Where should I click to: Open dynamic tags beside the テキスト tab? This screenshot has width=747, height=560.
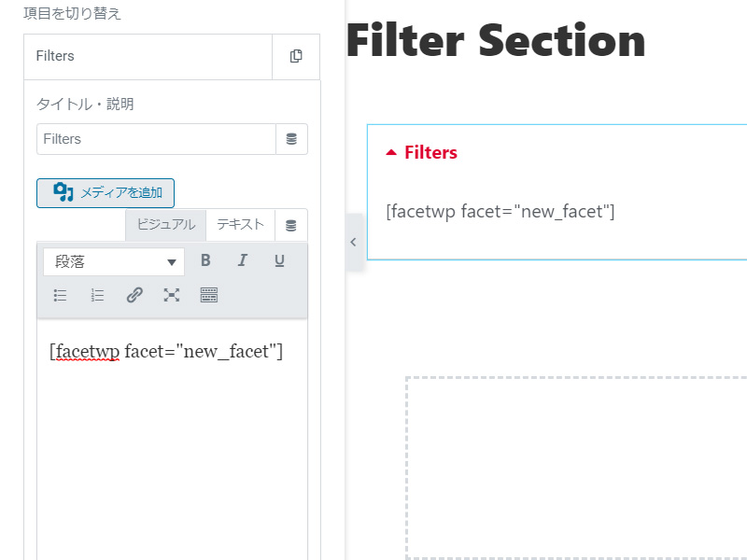tap(291, 225)
